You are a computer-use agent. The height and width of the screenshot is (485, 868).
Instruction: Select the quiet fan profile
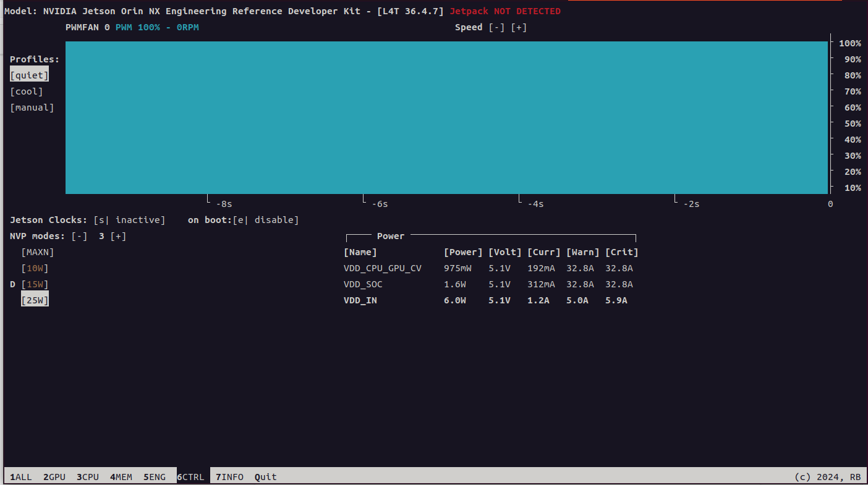pyautogui.click(x=29, y=75)
